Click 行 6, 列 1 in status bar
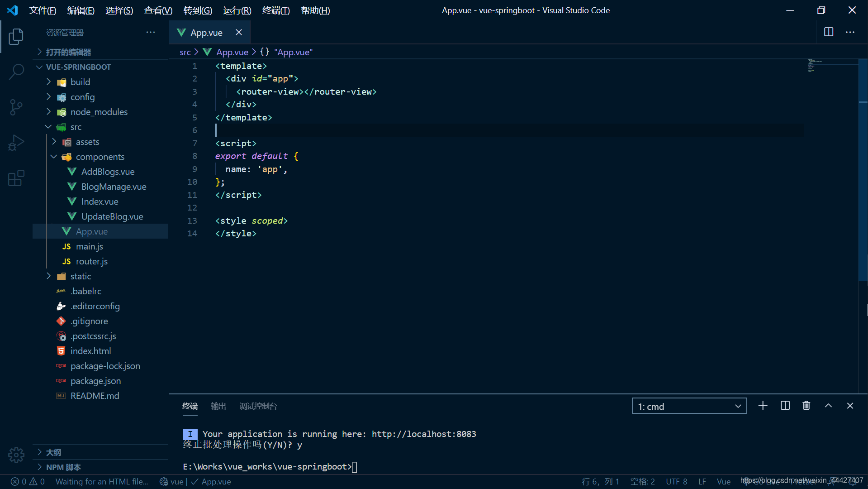Screen dimensions: 868x489 click(600, 482)
